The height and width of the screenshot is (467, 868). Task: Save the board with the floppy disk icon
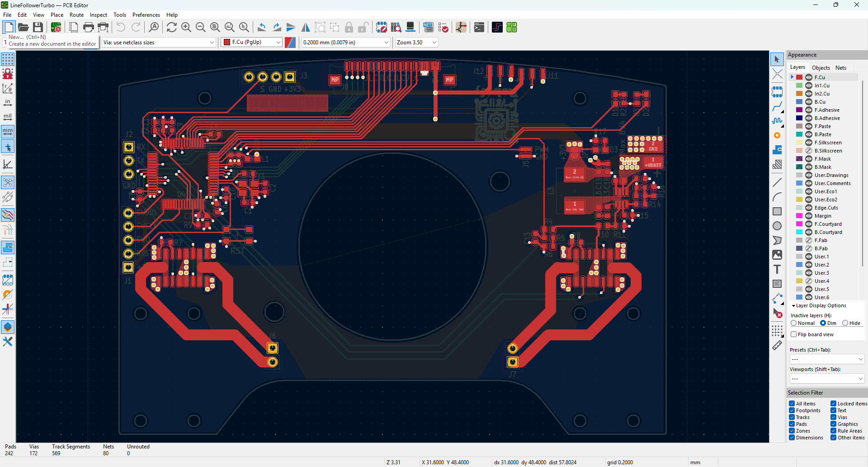point(38,28)
